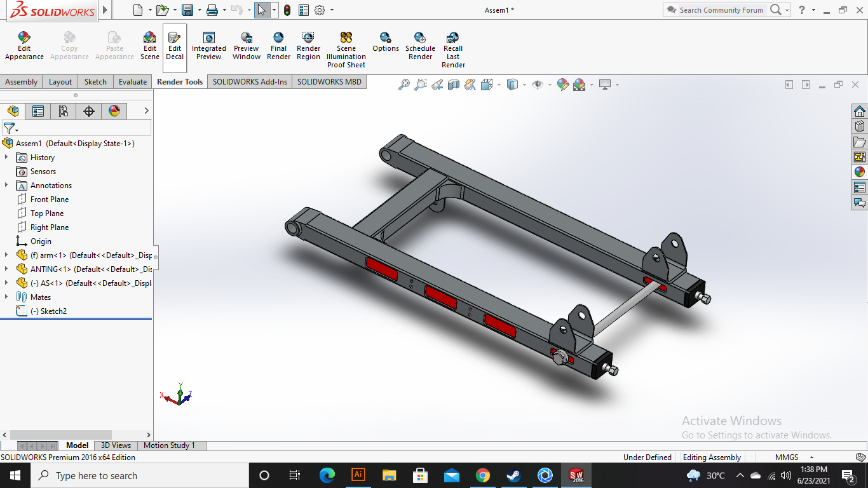The image size is (868, 488).
Task: Activate the Render Region tool
Action: (308, 46)
